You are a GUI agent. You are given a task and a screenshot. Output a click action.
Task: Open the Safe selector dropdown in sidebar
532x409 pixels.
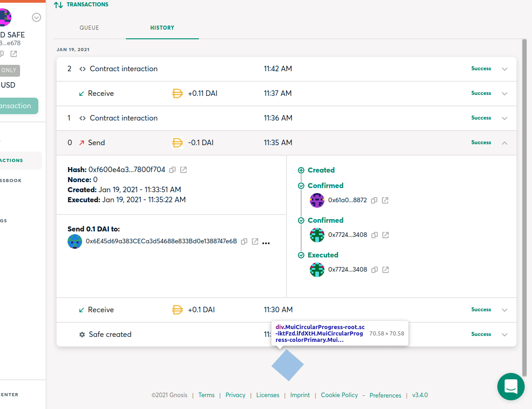click(x=37, y=17)
